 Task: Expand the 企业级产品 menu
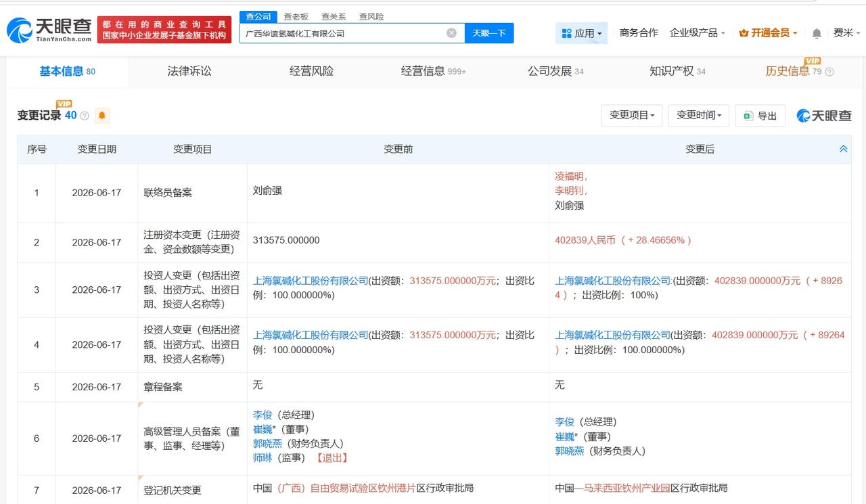[x=698, y=32]
